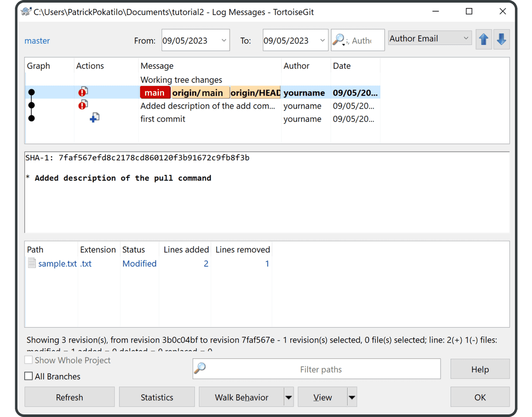Click the document icon next to sample.txt
This screenshot has height=417, width=532.
click(31, 263)
